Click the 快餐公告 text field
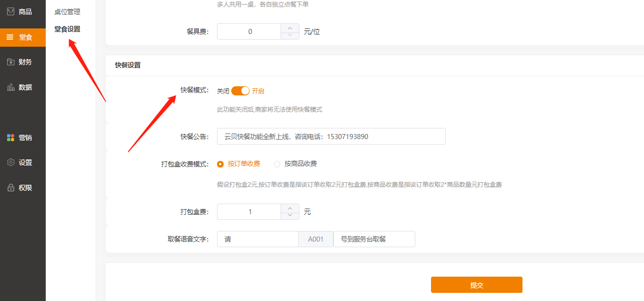The image size is (644, 301). coord(331,137)
